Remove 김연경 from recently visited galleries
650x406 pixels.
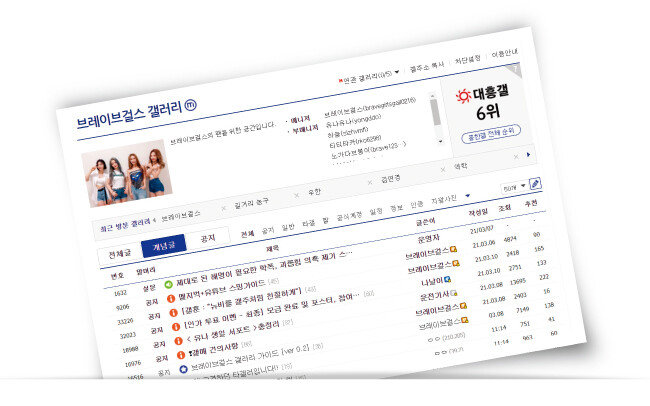443,170
